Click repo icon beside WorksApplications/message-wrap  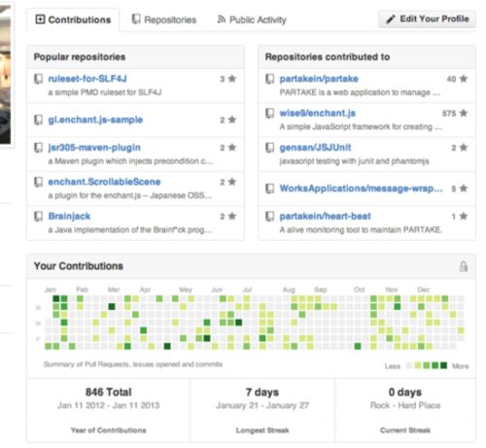coord(270,189)
